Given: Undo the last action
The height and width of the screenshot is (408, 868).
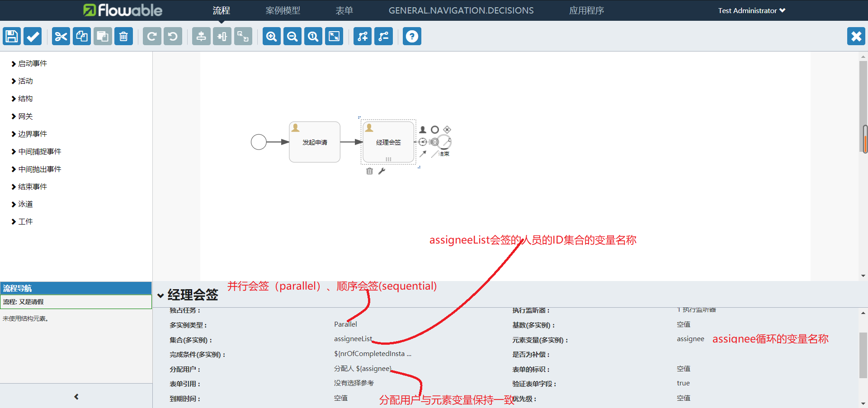Looking at the screenshot, I should click(173, 36).
